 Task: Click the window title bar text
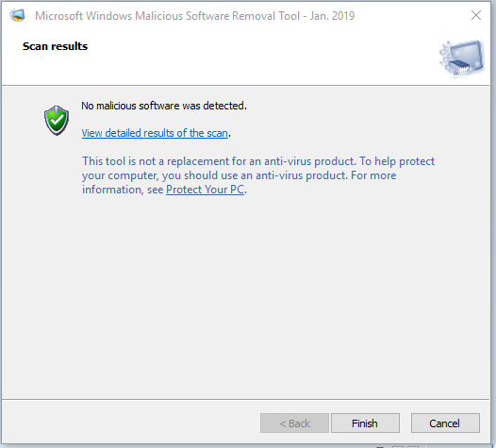195,15
